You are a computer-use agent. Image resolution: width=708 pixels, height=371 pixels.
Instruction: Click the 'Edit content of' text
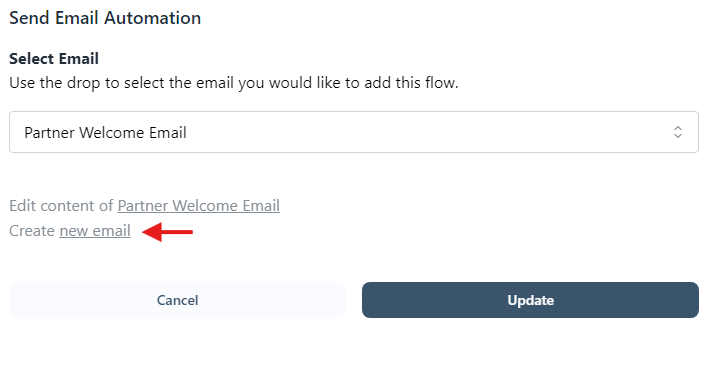(x=61, y=206)
